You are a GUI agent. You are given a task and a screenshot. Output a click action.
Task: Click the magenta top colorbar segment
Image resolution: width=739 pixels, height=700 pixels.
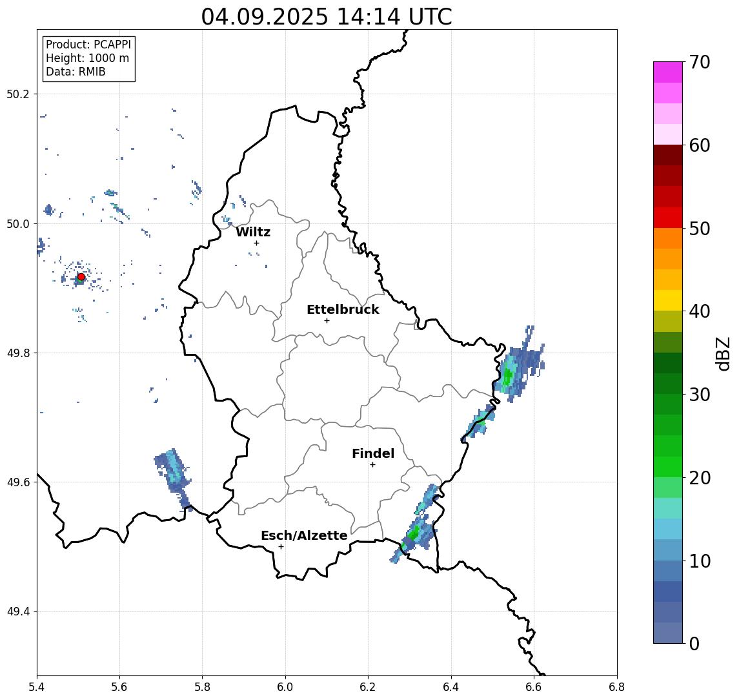pos(668,72)
